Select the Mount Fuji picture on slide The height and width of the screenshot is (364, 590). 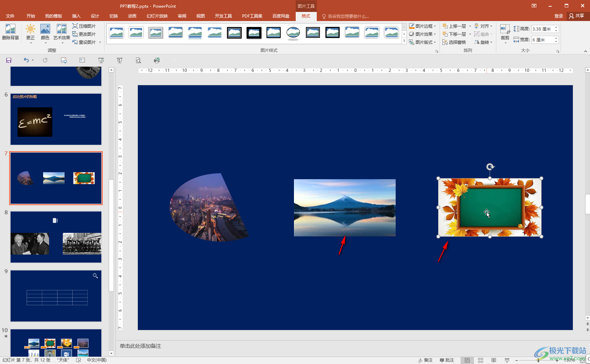(x=345, y=208)
